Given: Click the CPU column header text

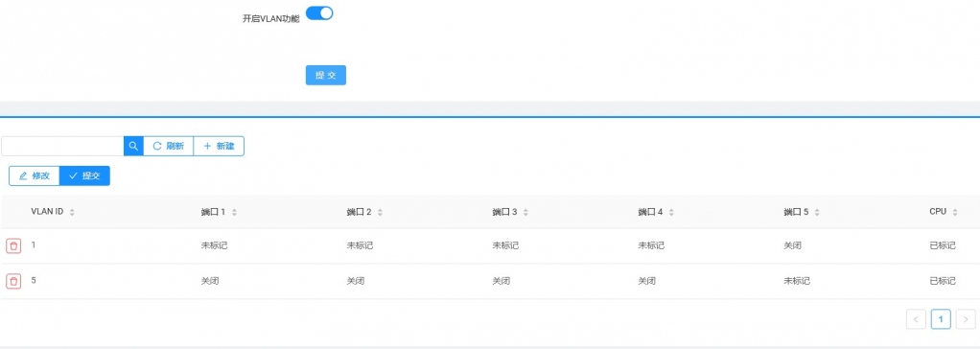Looking at the screenshot, I should pyautogui.click(x=938, y=211).
